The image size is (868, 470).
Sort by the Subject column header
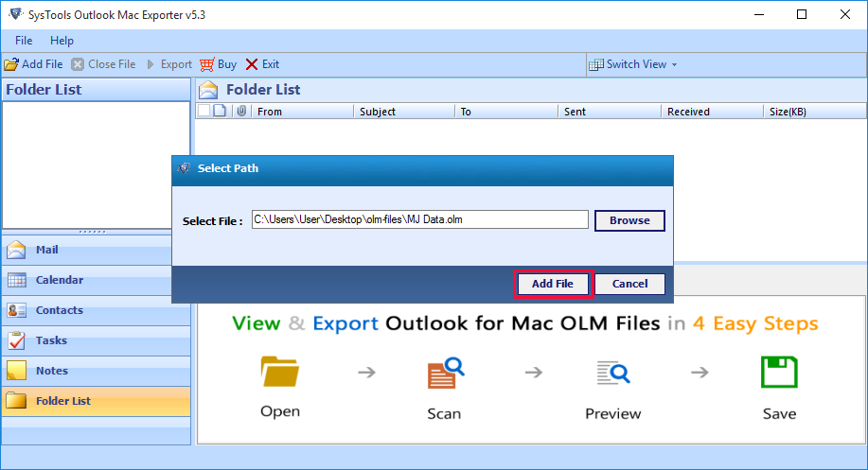[404, 112]
